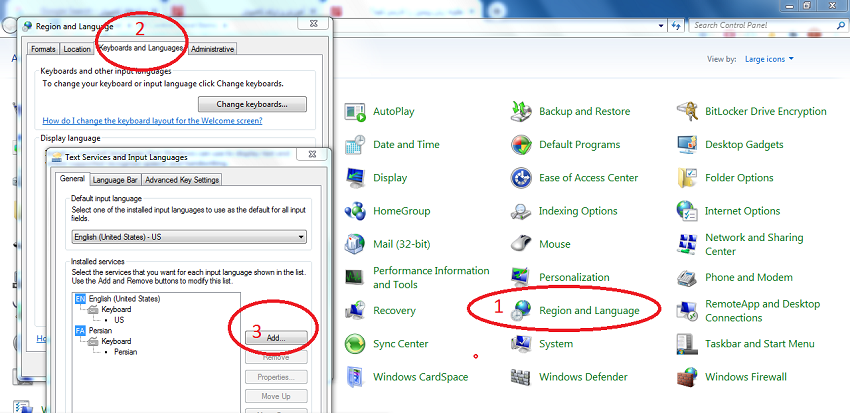
Task: Expand the View by Large icons dropdown
Action: (x=769, y=59)
